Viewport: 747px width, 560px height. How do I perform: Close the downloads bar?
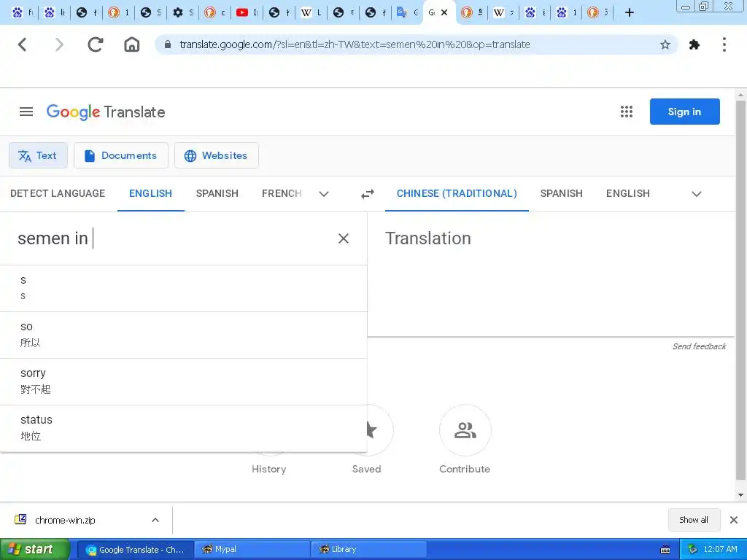click(x=734, y=520)
